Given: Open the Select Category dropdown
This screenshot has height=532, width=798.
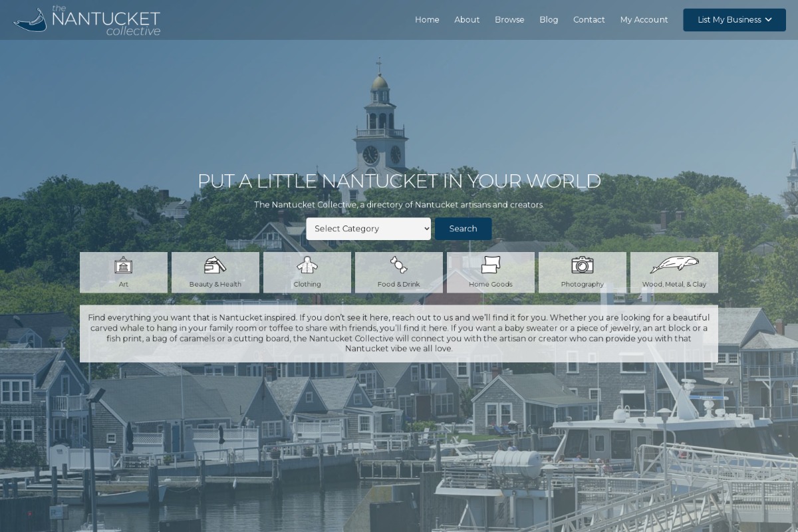Looking at the screenshot, I should (368, 229).
